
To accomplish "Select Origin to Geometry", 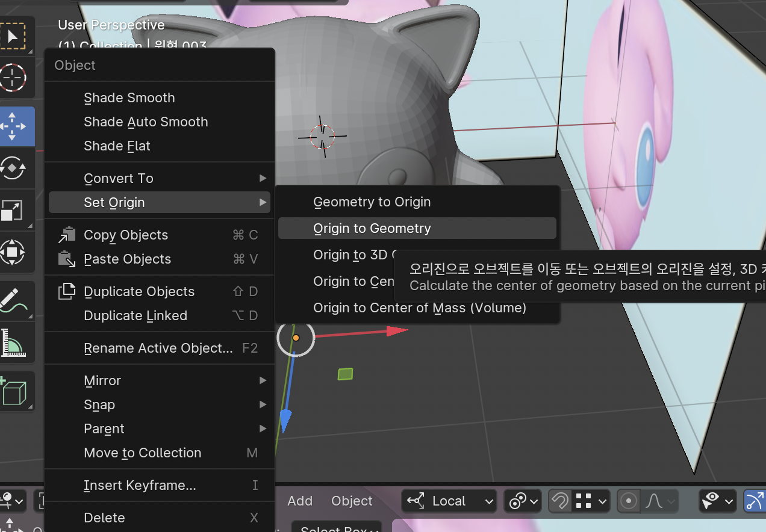I will point(417,228).
